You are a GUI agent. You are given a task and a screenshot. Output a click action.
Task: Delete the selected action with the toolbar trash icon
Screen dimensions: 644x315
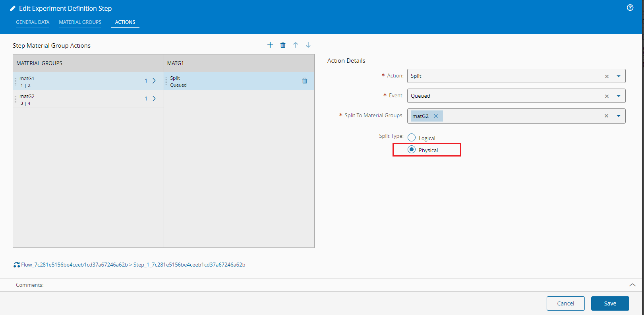click(x=283, y=45)
